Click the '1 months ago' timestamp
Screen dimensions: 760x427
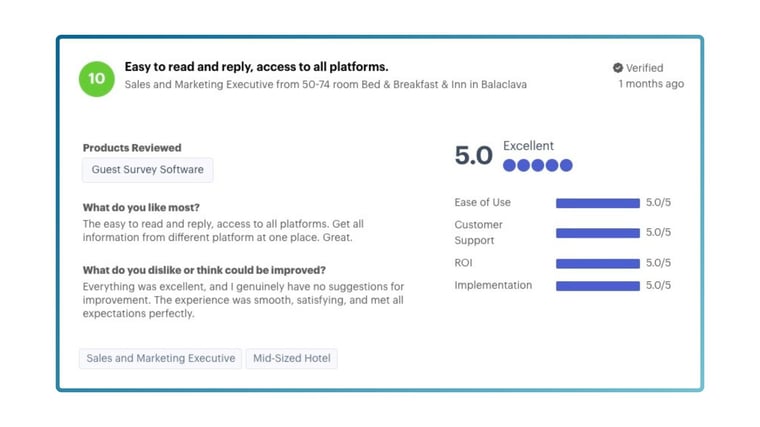(x=651, y=84)
